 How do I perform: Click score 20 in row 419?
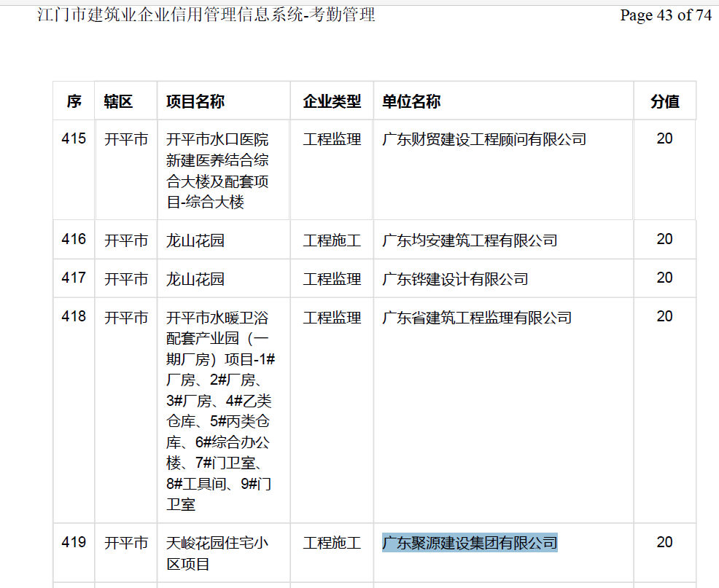664,542
